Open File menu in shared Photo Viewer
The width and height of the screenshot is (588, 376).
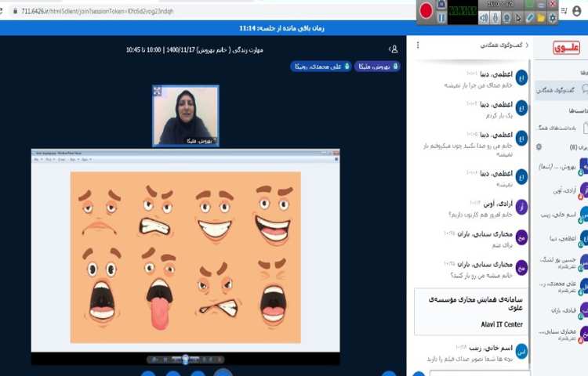[37, 160]
